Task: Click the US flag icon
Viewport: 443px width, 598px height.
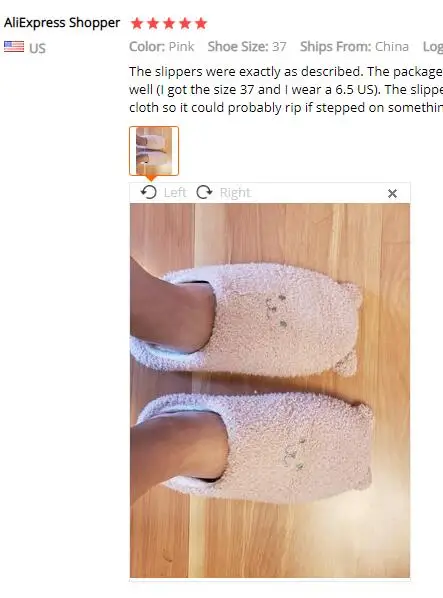Action: click(14, 47)
